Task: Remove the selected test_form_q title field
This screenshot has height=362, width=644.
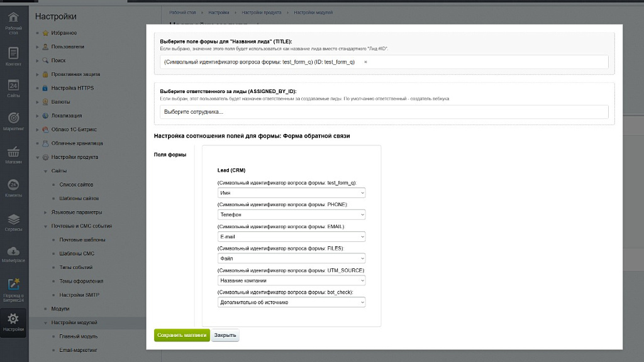Action: pyautogui.click(x=365, y=62)
